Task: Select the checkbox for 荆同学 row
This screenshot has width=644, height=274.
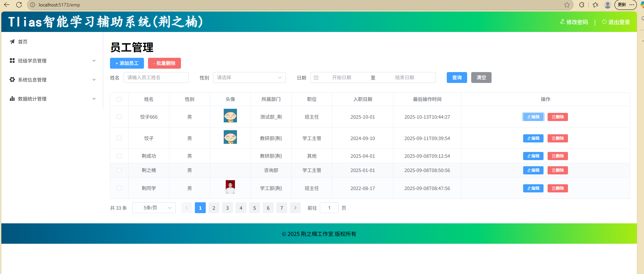Action: [119, 188]
